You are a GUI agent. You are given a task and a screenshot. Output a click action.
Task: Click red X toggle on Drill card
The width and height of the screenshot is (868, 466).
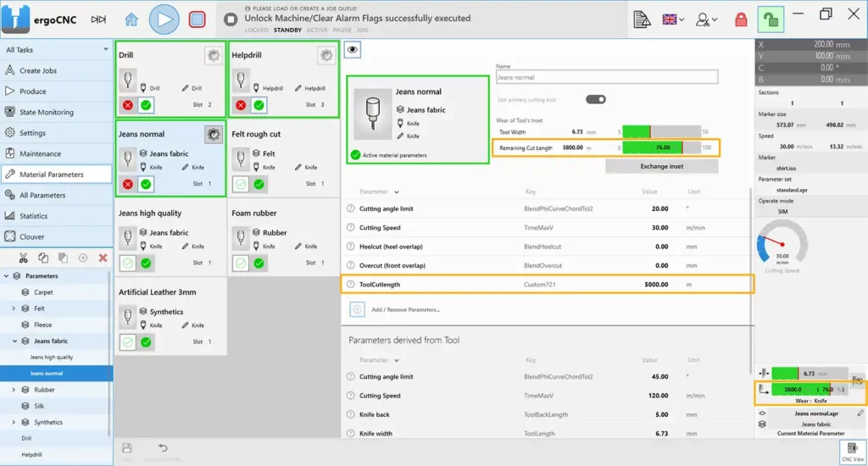click(128, 105)
